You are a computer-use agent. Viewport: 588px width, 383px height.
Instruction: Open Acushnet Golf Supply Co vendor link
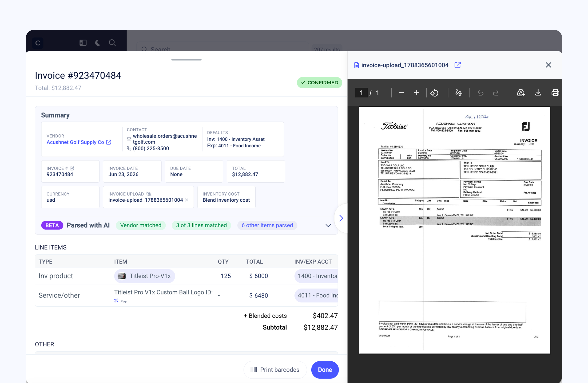(x=75, y=142)
